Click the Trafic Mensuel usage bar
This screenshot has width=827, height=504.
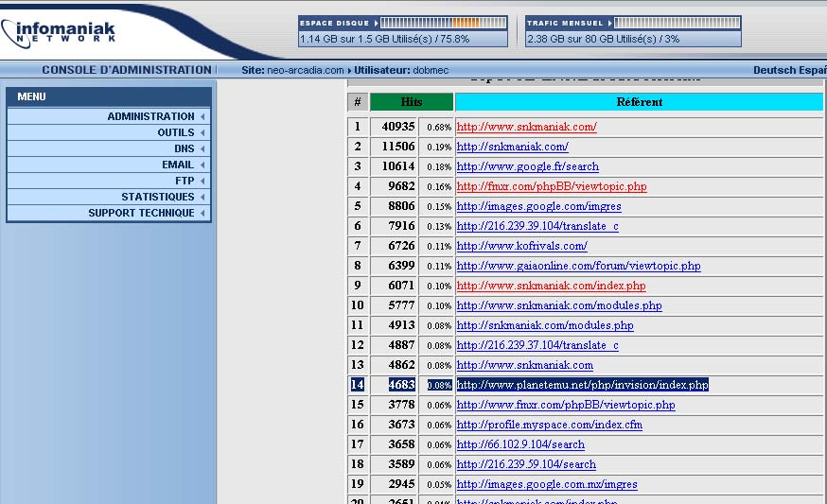pos(677,23)
